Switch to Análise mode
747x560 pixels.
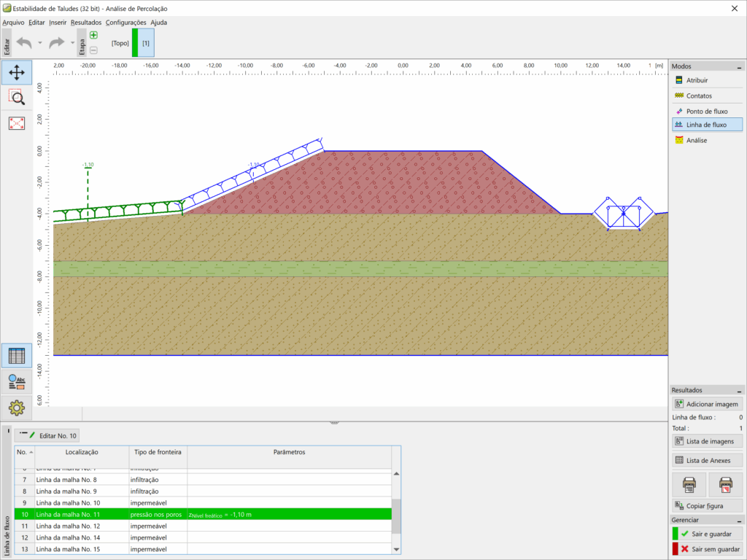click(x=707, y=141)
